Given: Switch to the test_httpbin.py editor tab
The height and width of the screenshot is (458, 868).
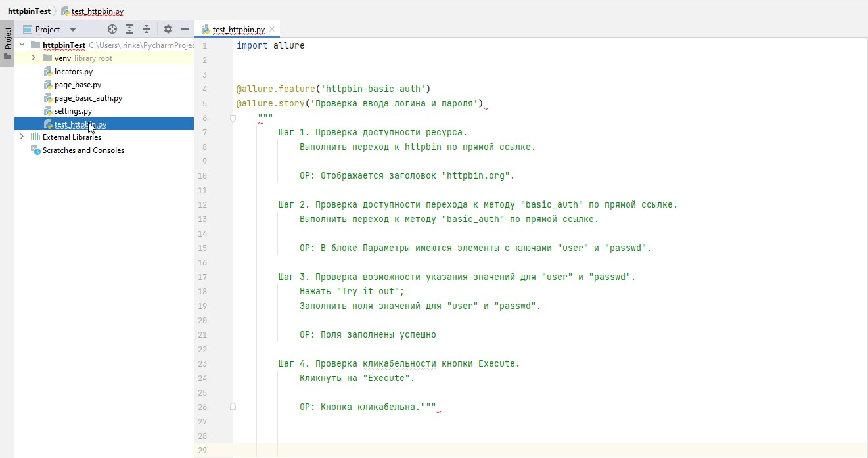Looking at the screenshot, I should pyautogui.click(x=238, y=30).
